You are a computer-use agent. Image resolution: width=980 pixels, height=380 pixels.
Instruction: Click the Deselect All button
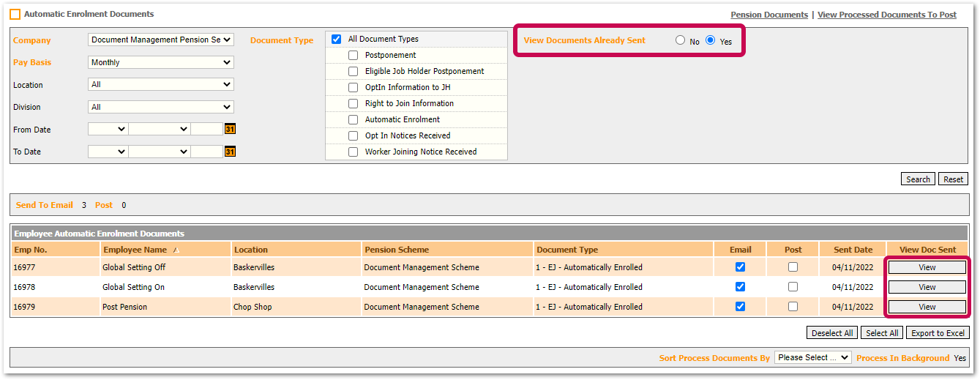click(x=831, y=333)
